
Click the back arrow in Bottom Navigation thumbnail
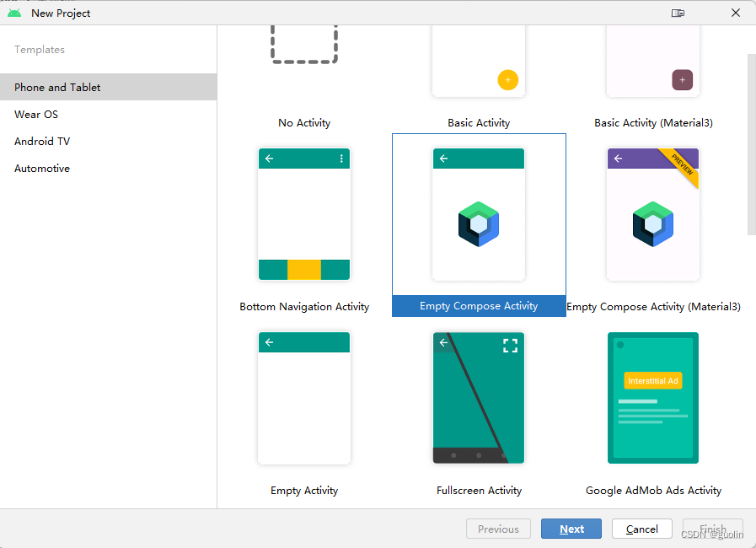(x=270, y=158)
